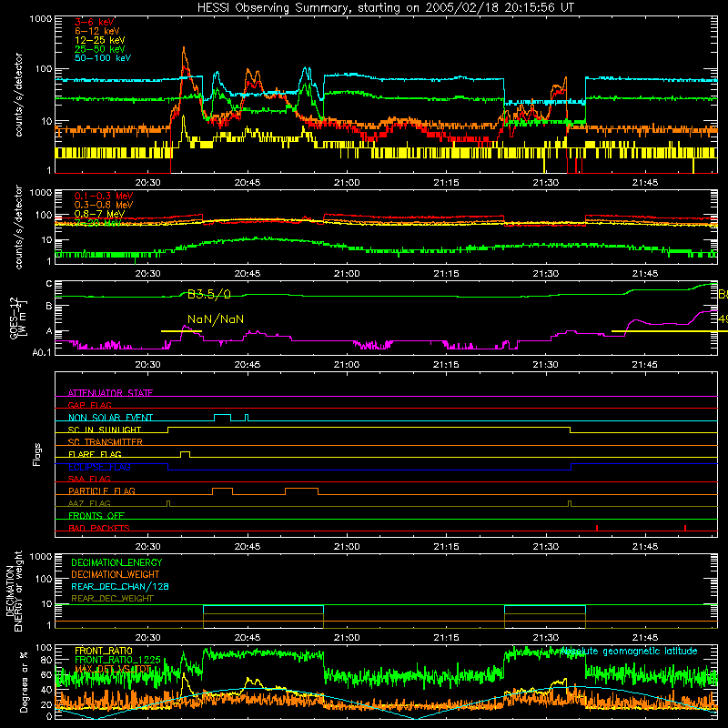728x728 pixels.
Task: Click the 0.8-7 MeV legend label
Action: pyautogui.click(x=99, y=214)
